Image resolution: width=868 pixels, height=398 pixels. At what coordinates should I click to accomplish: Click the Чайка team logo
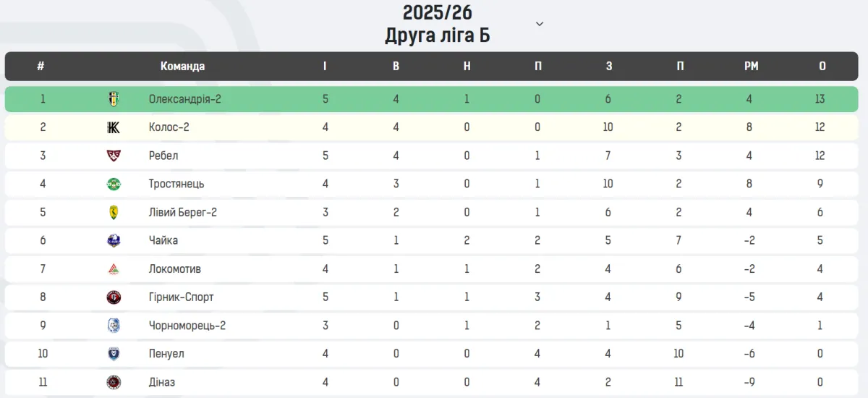pos(114,240)
